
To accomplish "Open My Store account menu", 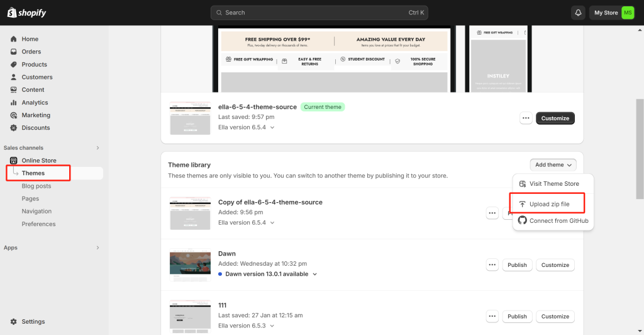I will click(x=612, y=13).
